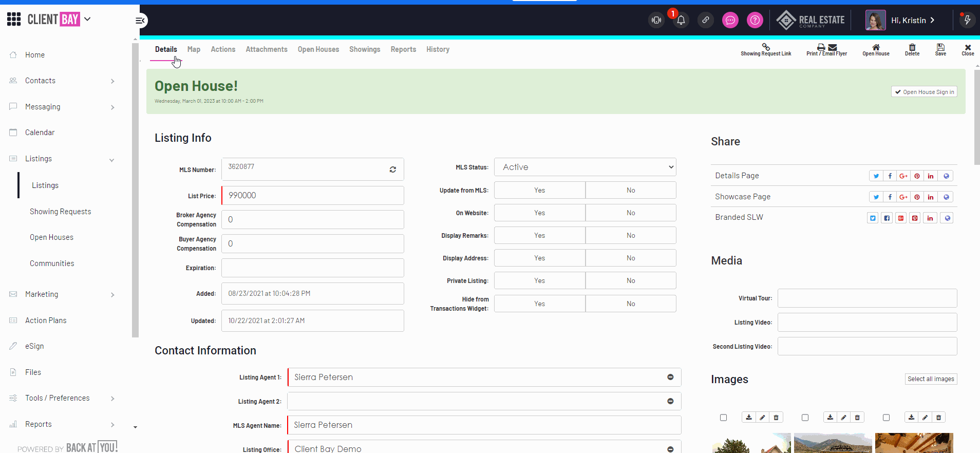Expand the Messaging menu

[x=112, y=107]
